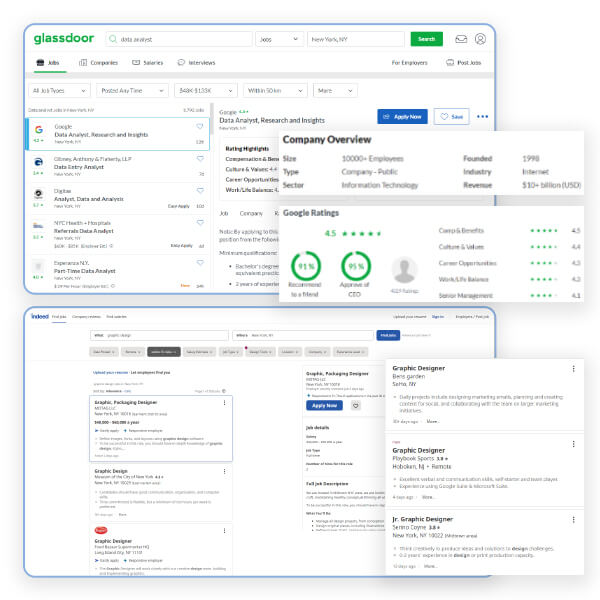The width and height of the screenshot is (600, 600).
Task: Click For Employers link
Action: [409, 62]
